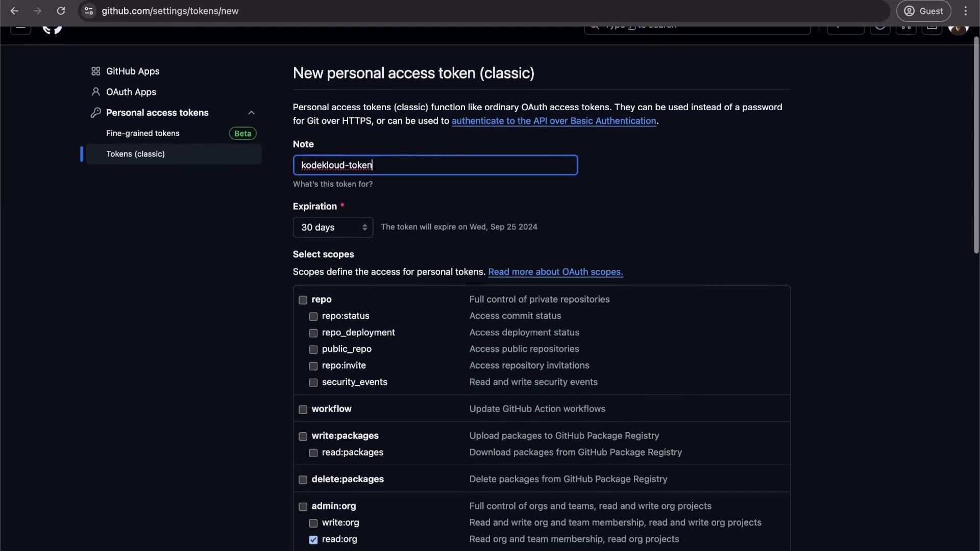The height and width of the screenshot is (551, 980).
Task: Check the repo_deployment scope
Action: pos(313,333)
